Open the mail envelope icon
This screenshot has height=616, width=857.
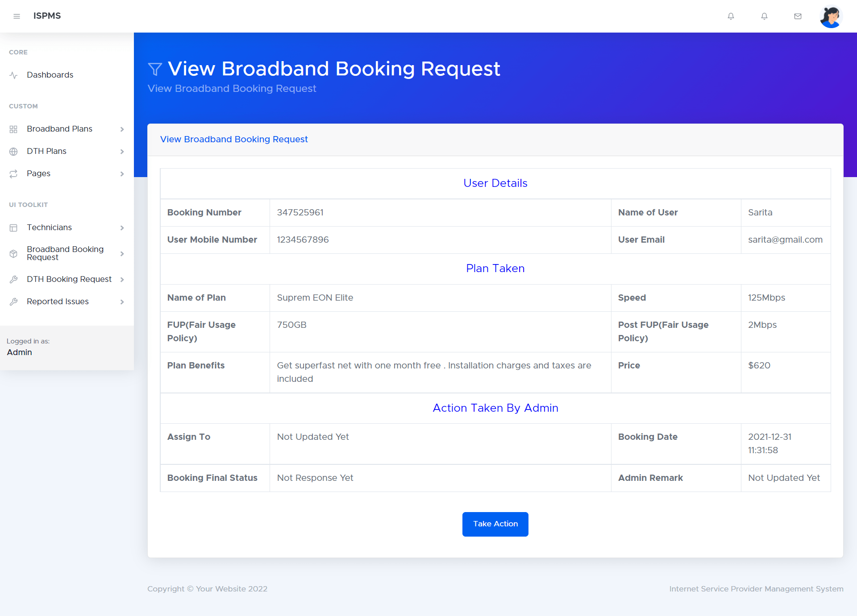(x=798, y=17)
